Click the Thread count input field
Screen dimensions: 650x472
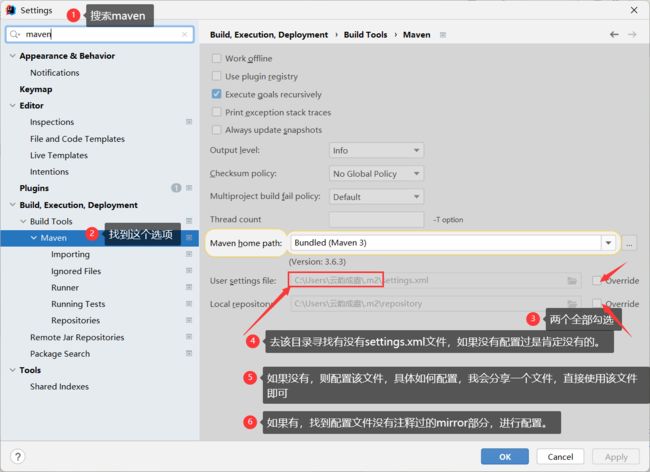click(x=376, y=220)
